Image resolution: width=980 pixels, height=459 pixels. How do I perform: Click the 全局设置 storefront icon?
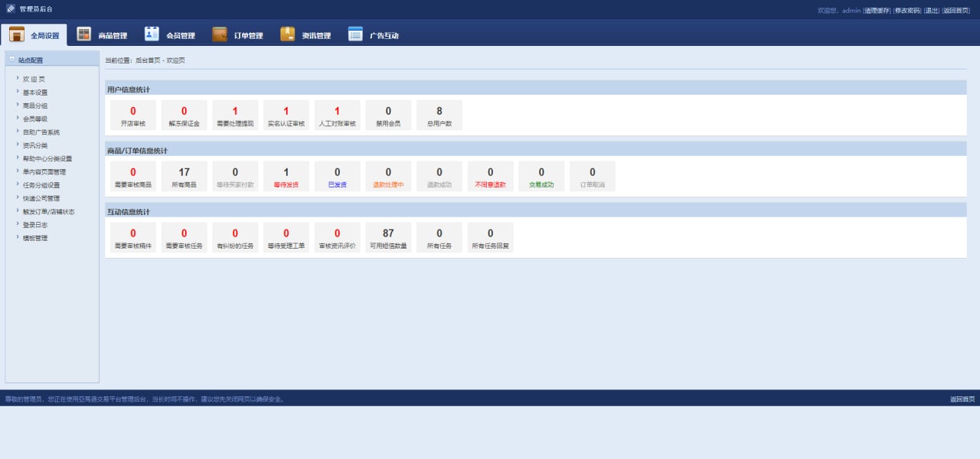[17, 34]
